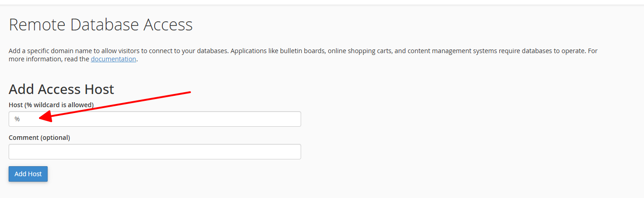Open the documentation link
This screenshot has width=644, height=198.
[113, 59]
